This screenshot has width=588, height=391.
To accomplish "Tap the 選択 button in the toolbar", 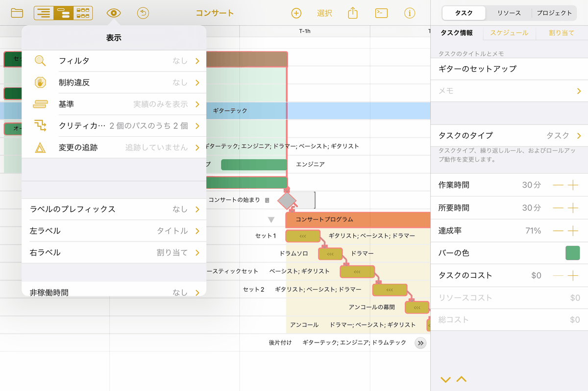I will (325, 13).
